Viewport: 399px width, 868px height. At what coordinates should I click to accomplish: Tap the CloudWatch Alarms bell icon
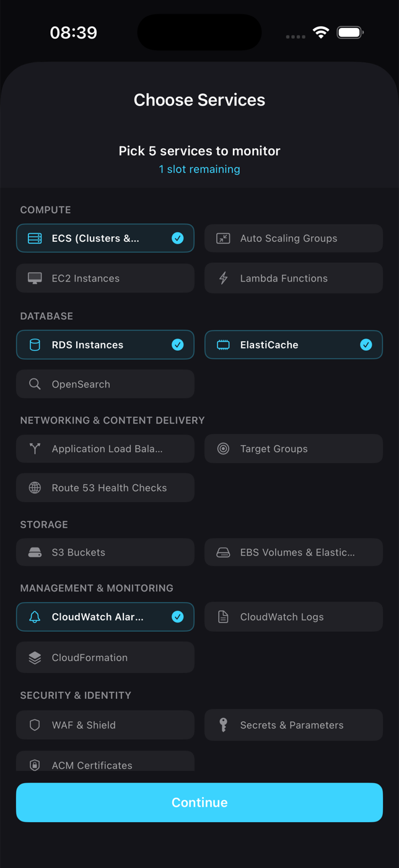tap(35, 617)
